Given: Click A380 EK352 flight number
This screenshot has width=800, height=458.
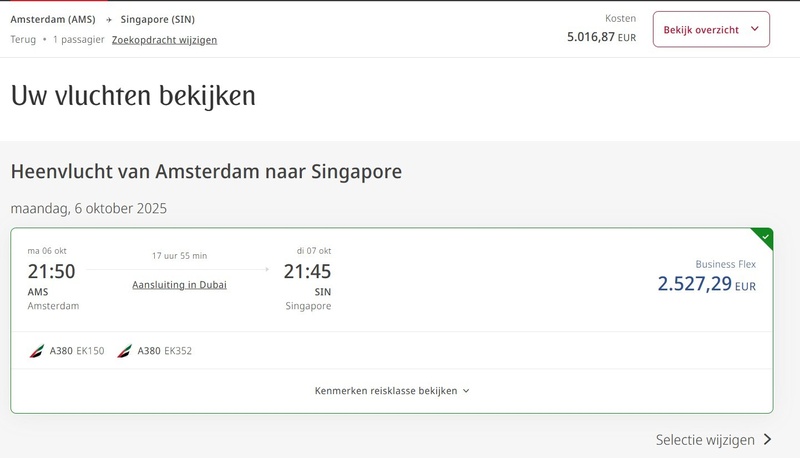Looking at the screenshot, I should (x=177, y=351).
